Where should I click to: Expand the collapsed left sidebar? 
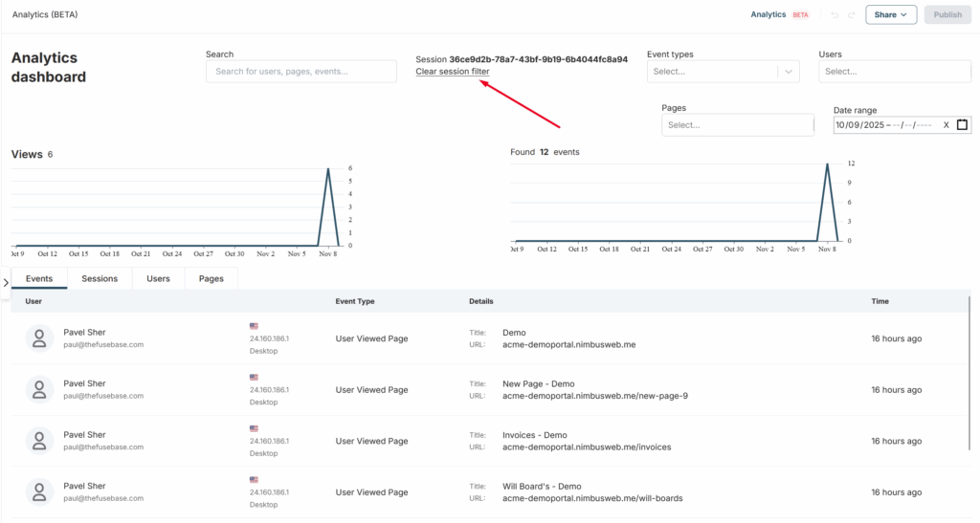pos(6,282)
